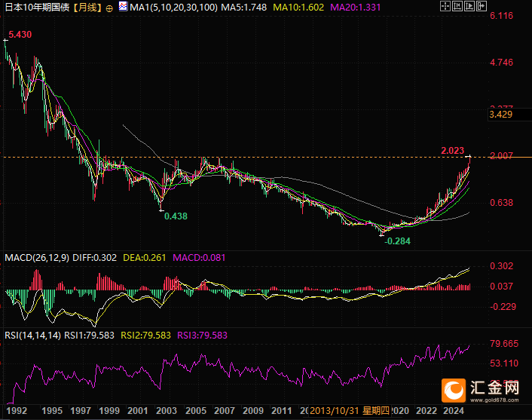This screenshot has width=532, height=420.
Task: Click the 2011 year label
Action: [282, 411]
